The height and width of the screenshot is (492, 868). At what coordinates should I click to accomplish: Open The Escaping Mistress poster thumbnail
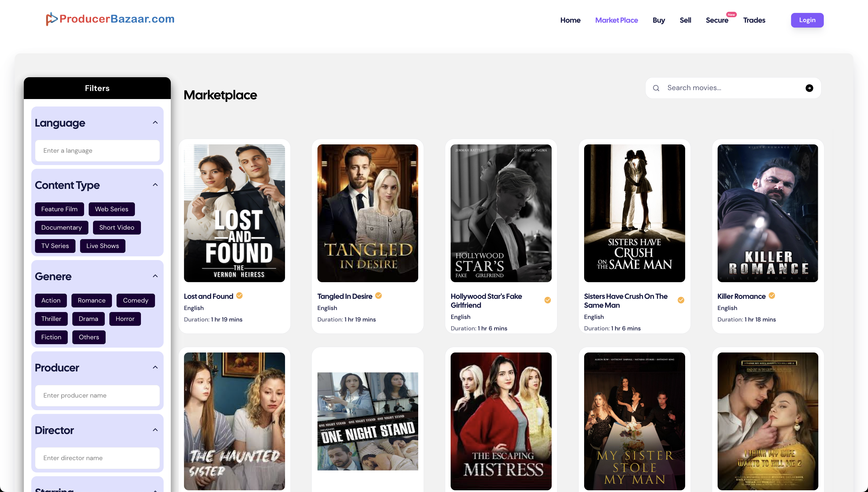[501, 421]
